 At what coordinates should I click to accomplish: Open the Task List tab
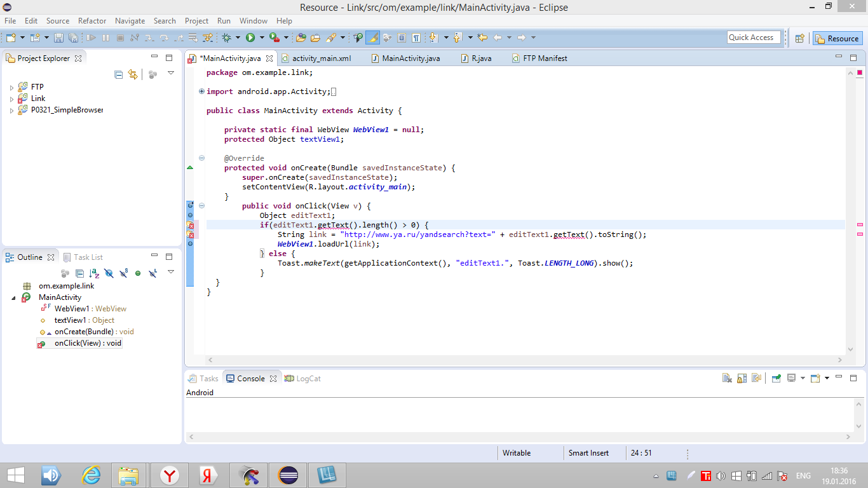click(83, 257)
